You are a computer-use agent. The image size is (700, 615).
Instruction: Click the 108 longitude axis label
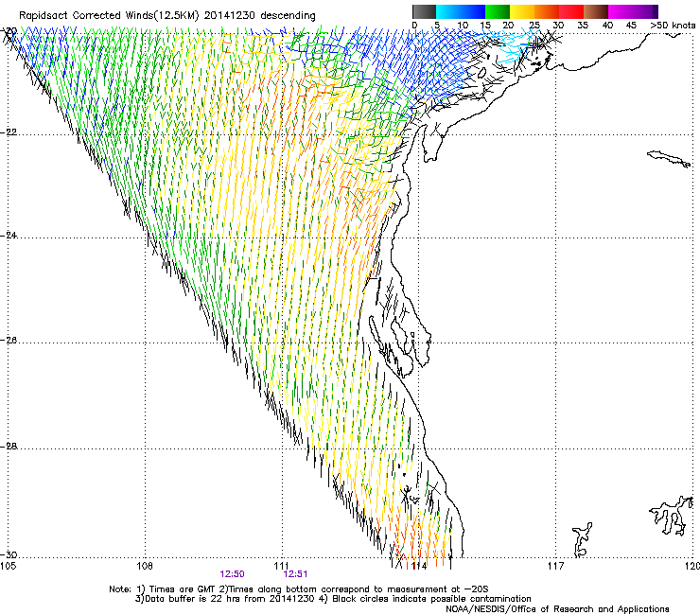pyautogui.click(x=145, y=566)
